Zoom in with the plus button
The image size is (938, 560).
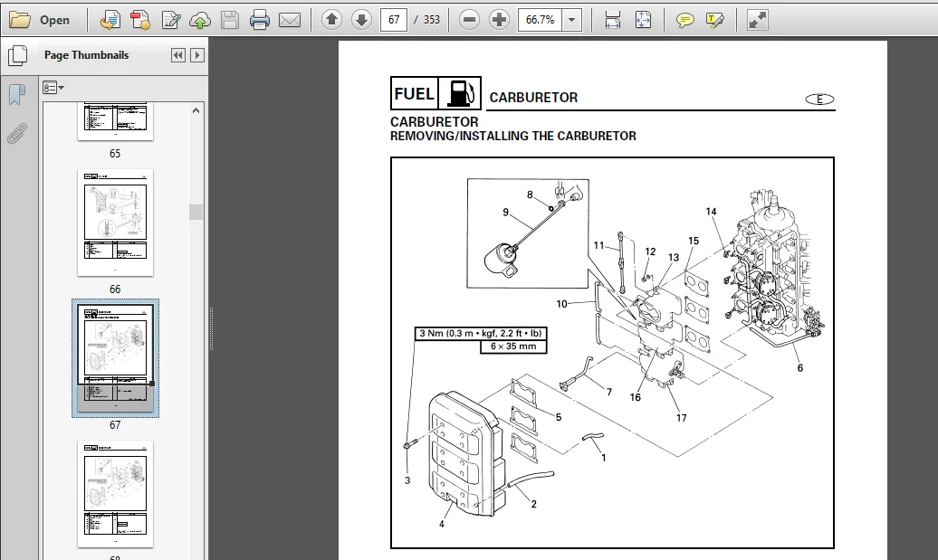(499, 20)
